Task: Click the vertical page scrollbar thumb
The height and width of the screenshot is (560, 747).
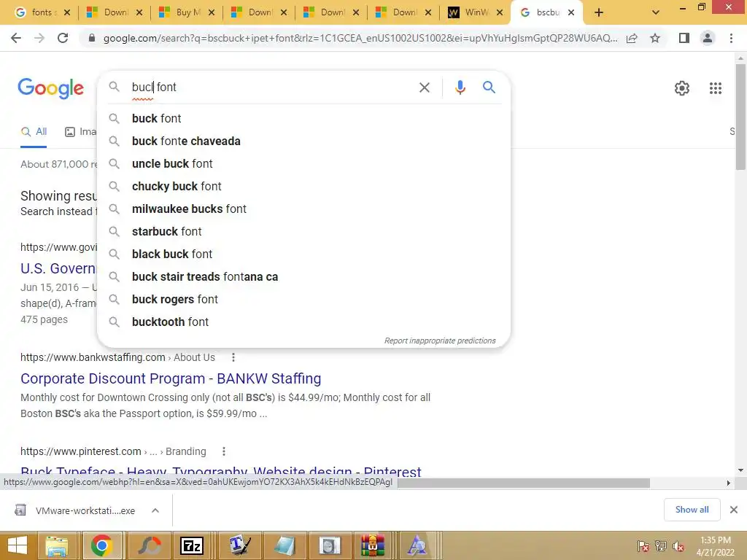Action: (740, 116)
